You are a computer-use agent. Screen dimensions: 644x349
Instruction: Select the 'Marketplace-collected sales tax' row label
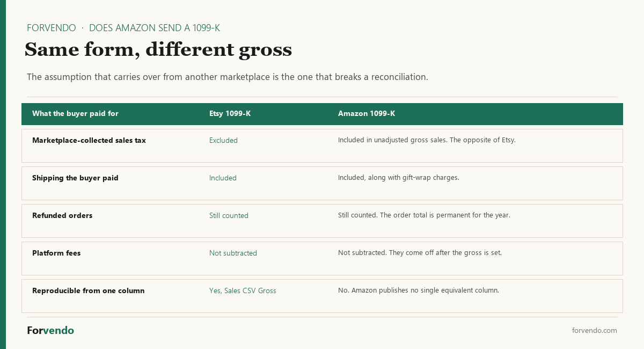(89, 141)
